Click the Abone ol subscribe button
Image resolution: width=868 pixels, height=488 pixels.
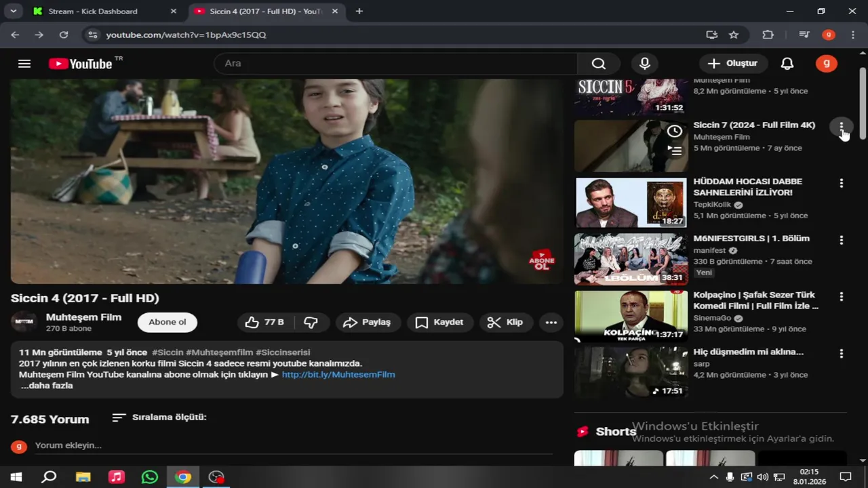tap(167, 322)
